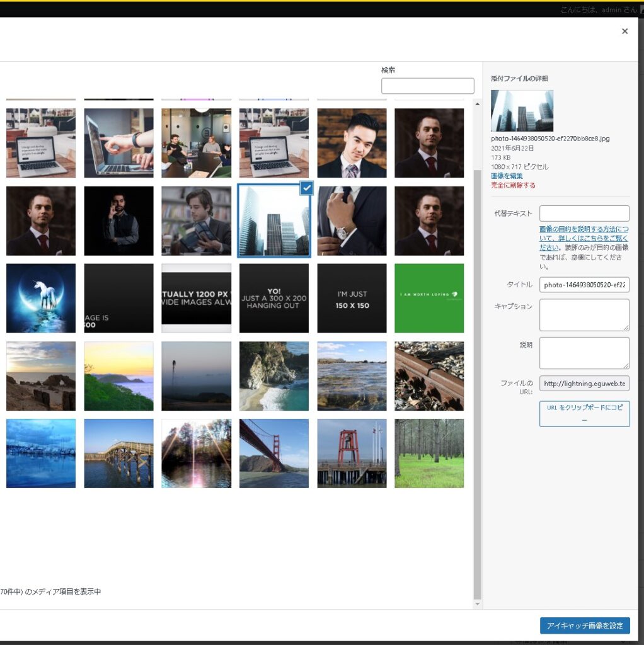Click 完全に削除する link
Screen dimensions: 644x645
click(x=513, y=185)
